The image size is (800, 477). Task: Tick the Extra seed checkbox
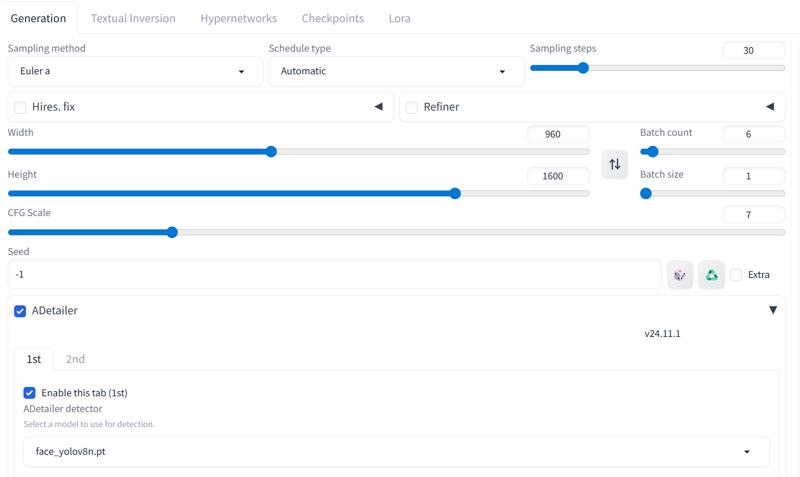tap(736, 274)
